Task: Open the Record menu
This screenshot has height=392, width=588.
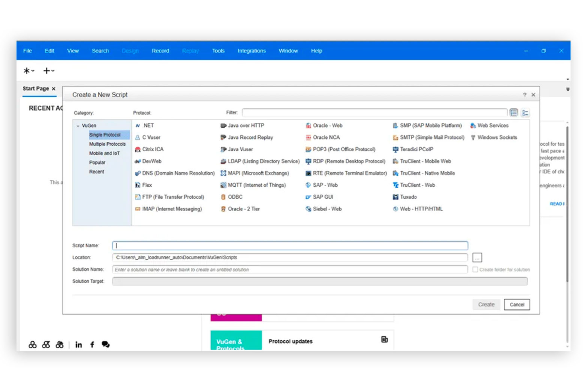Action: [160, 50]
